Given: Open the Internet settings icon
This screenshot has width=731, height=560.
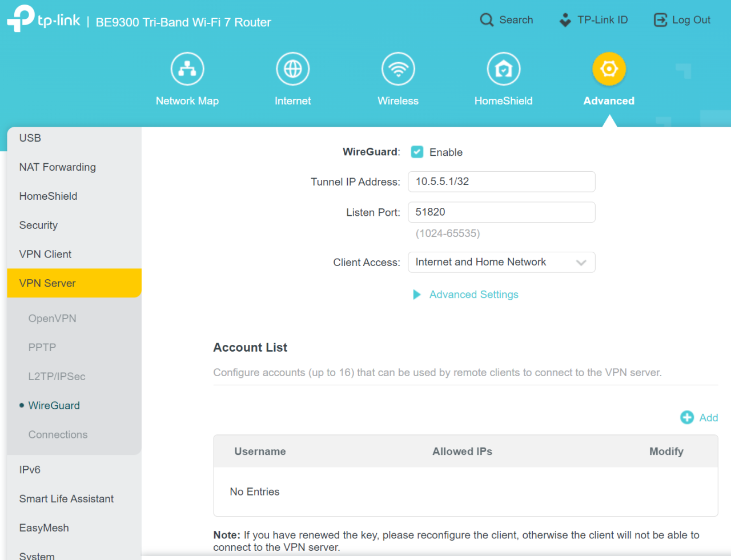Looking at the screenshot, I should [292, 69].
